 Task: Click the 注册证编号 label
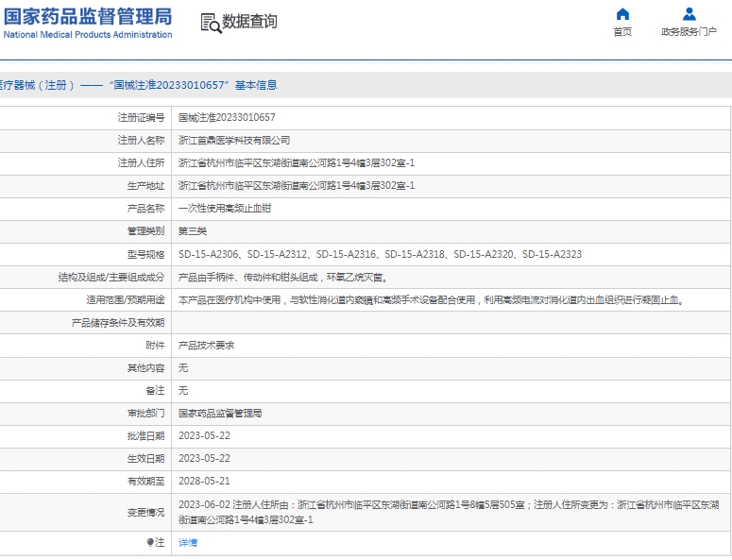pyautogui.click(x=141, y=118)
